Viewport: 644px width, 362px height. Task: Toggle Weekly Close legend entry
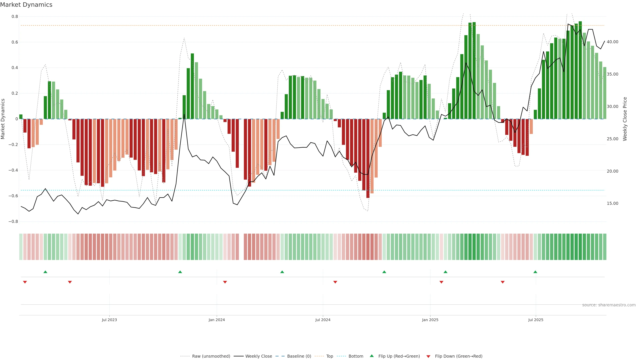(x=258, y=356)
